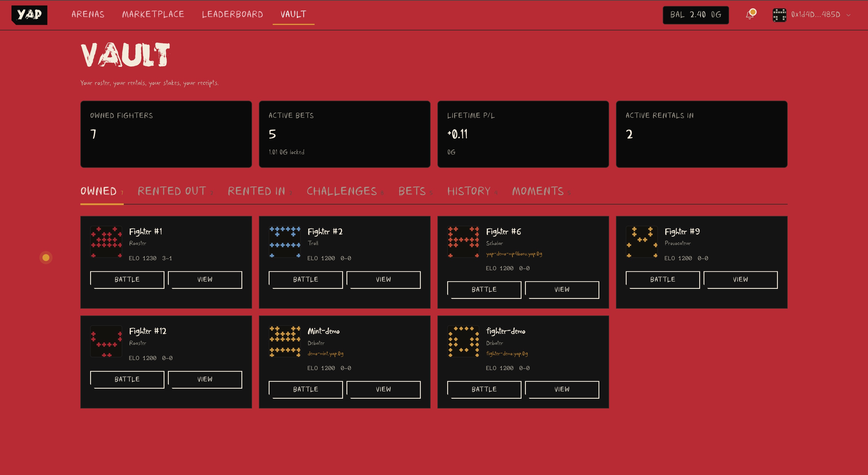Image resolution: width=868 pixels, height=475 pixels.
Task: Switch to the Rented Out tab
Action: click(175, 191)
